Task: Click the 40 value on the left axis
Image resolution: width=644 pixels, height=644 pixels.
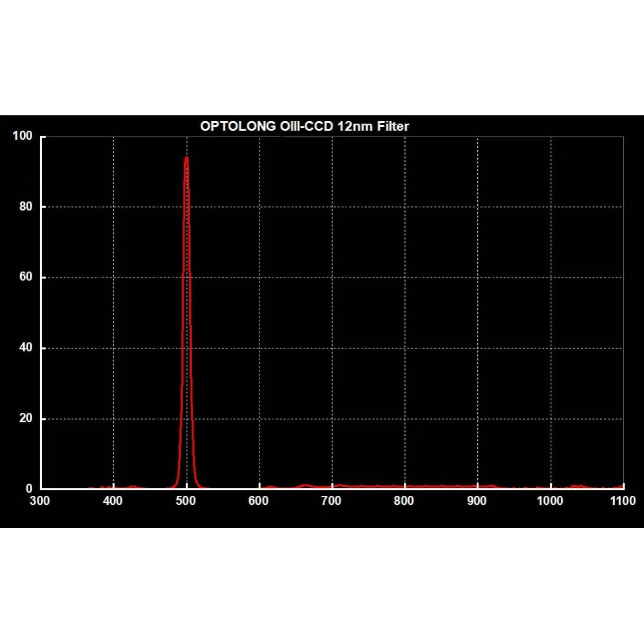Action: tap(26, 347)
